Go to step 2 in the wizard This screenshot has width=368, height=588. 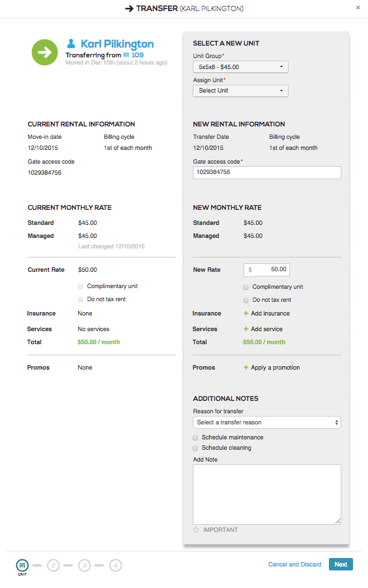tap(53, 565)
